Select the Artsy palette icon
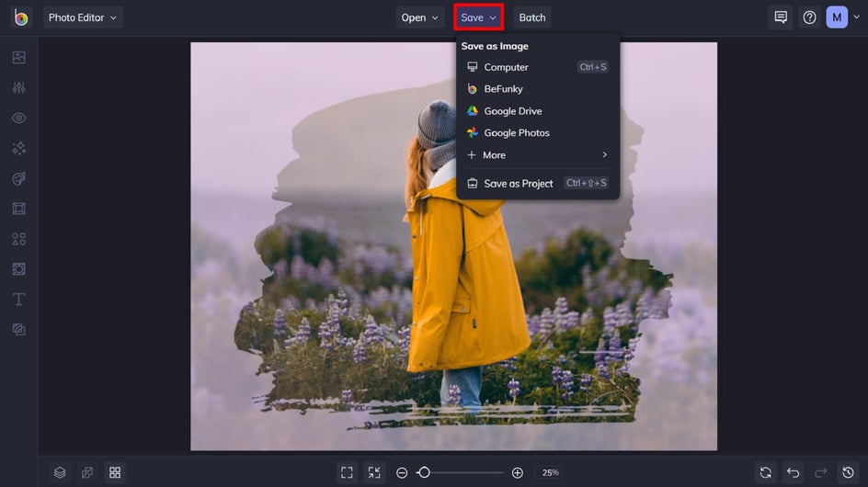Image resolution: width=868 pixels, height=487 pixels. point(18,178)
